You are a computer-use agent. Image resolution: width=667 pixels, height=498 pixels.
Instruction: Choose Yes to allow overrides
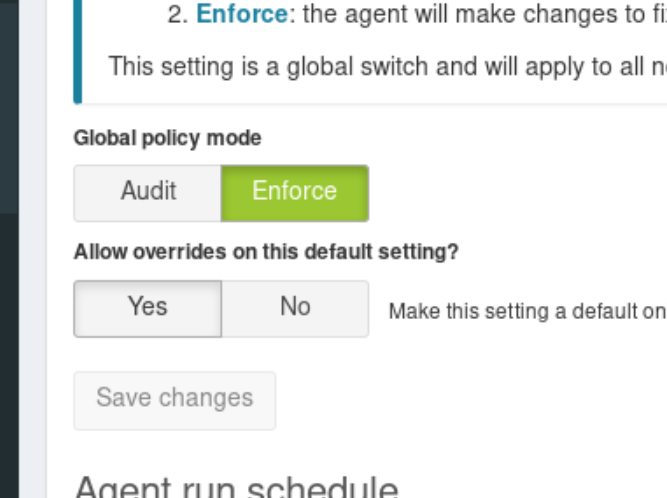click(148, 309)
